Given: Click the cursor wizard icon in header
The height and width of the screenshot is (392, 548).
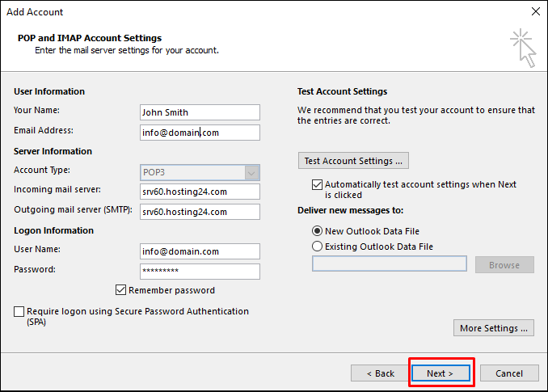Looking at the screenshot, I should (522, 48).
